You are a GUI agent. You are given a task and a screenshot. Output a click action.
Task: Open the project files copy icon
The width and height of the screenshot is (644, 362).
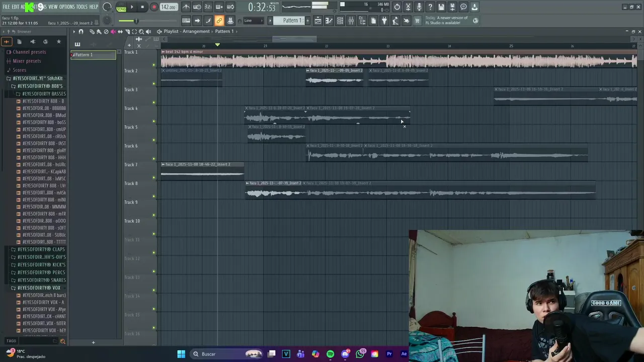point(373,21)
